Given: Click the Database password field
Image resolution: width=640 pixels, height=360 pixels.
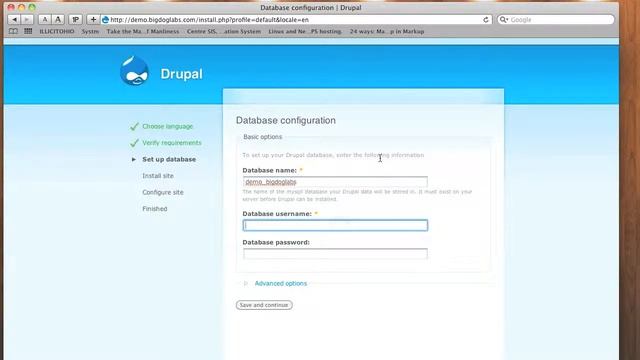Looking at the screenshot, I should tap(335, 253).
